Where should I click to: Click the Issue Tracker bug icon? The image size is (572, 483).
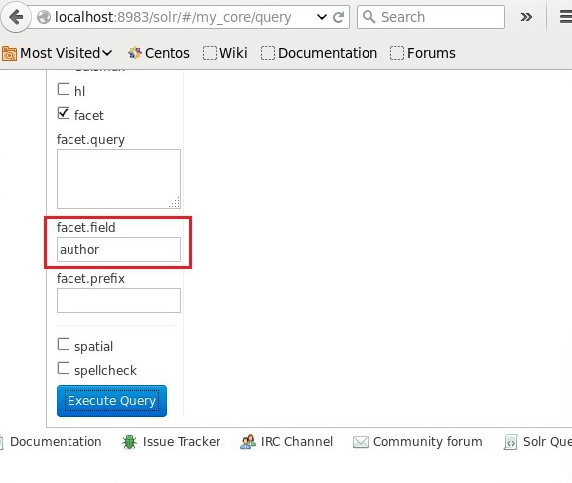129,442
